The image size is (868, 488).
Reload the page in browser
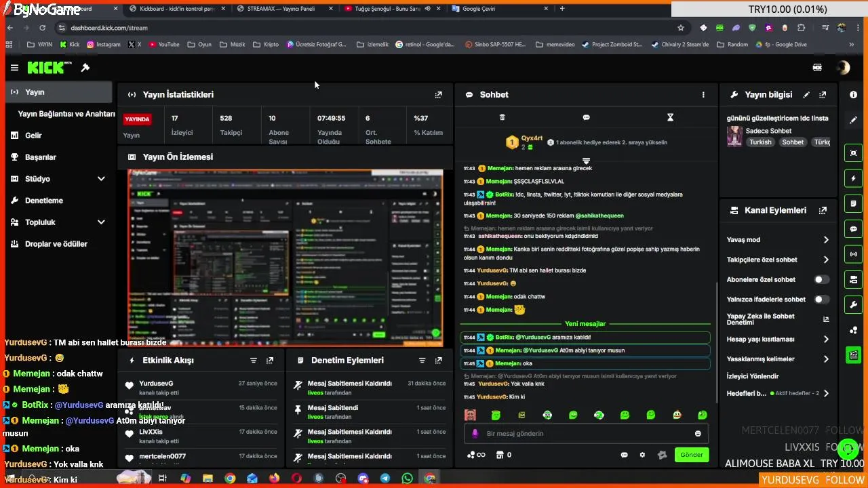coord(42,28)
